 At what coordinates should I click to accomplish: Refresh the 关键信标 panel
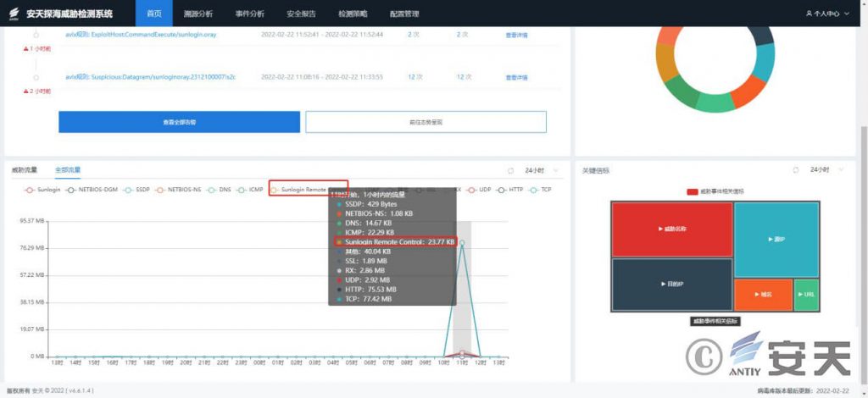coord(796,170)
